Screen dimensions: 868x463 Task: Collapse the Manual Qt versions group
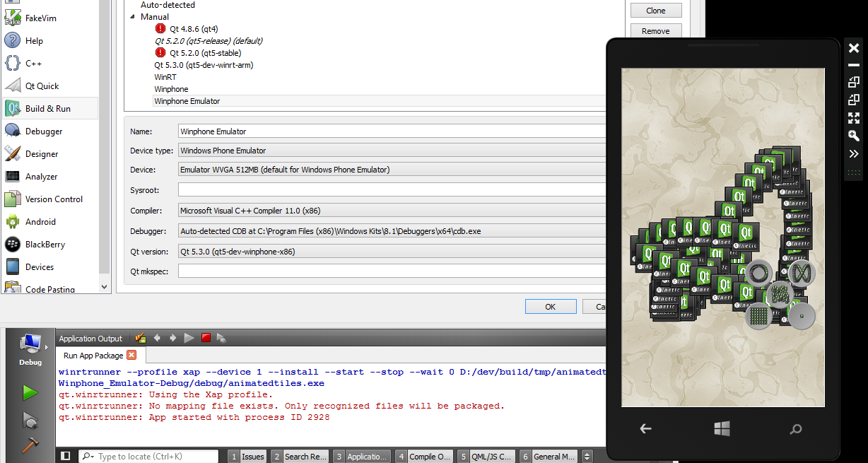tap(131, 16)
